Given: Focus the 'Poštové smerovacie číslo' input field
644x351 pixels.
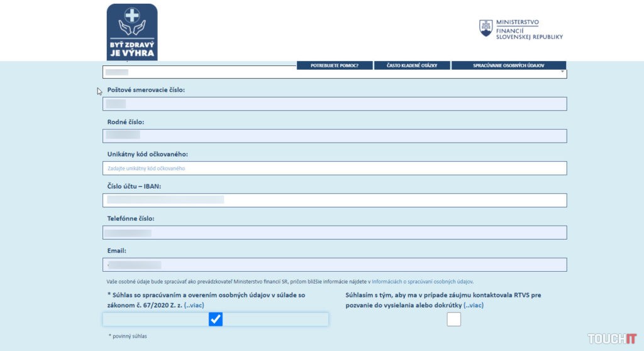Looking at the screenshot, I should point(335,104).
